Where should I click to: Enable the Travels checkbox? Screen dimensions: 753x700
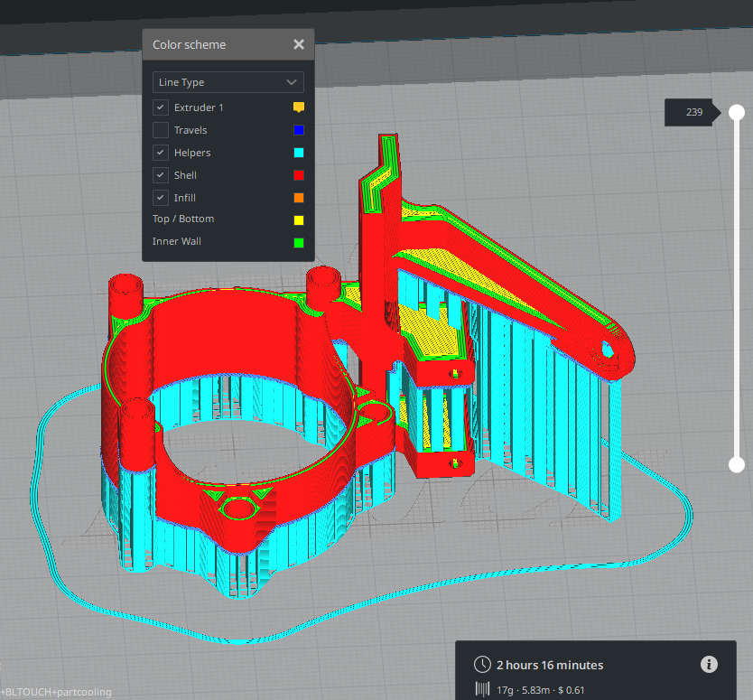tap(161, 130)
